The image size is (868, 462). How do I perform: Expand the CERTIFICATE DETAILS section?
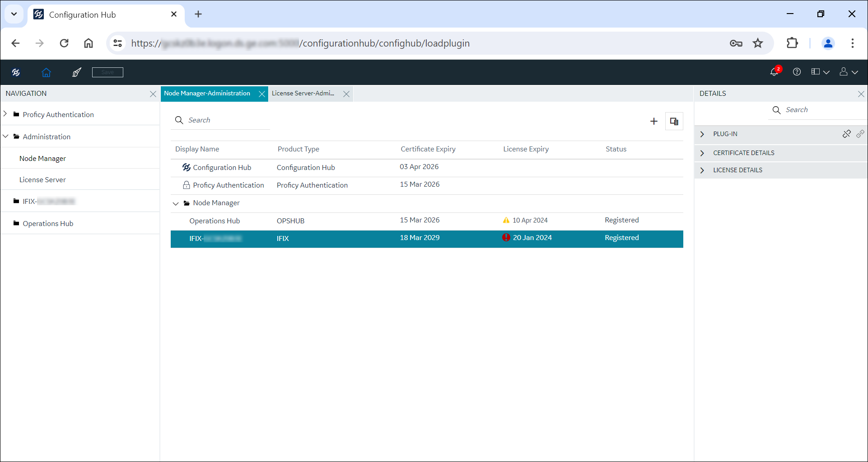(702, 153)
